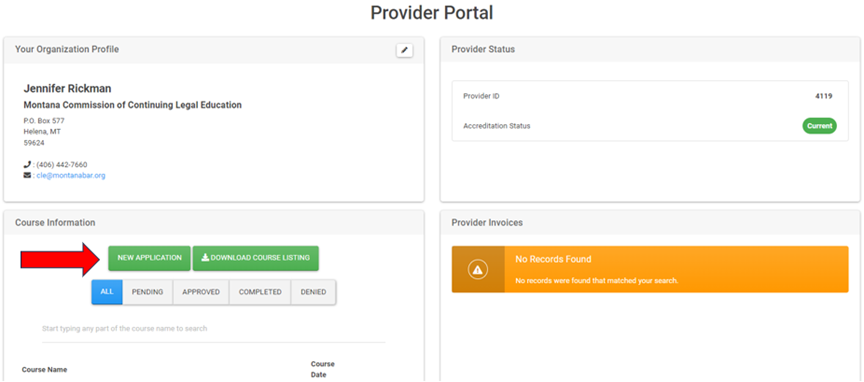Click the Your Organization Profile panel title

(x=67, y=49)
